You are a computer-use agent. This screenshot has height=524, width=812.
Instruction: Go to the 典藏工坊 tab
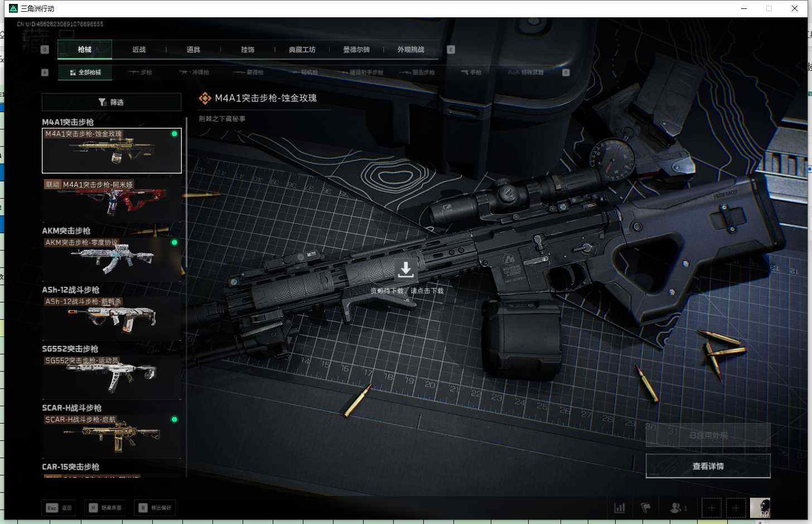tap(302, 50)
